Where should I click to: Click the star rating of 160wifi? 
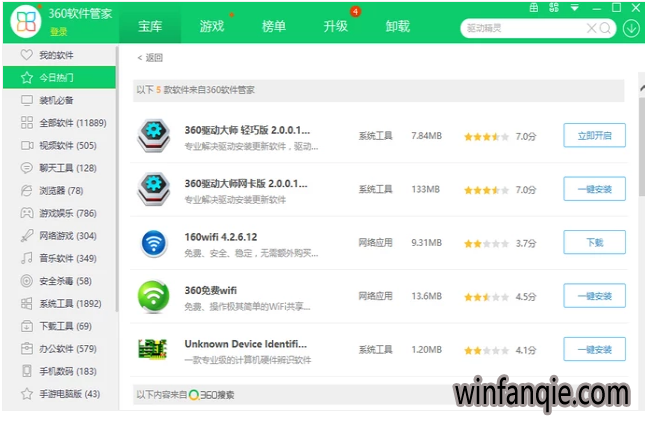[x=486, y=244]
